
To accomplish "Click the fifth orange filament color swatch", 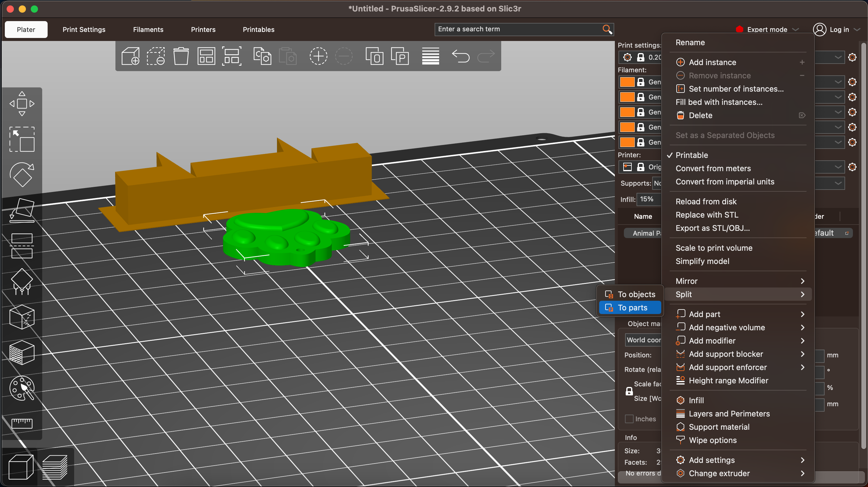I will point(627,142).
